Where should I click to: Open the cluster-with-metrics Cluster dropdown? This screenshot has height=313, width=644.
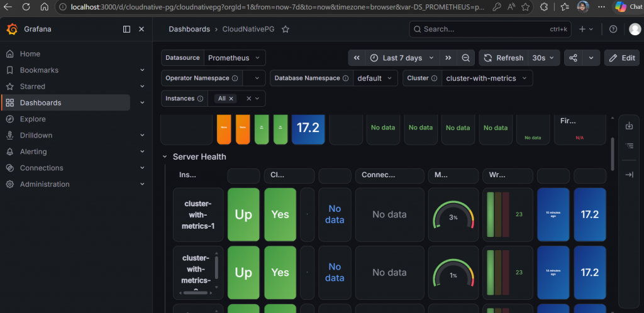click(487, 78)
